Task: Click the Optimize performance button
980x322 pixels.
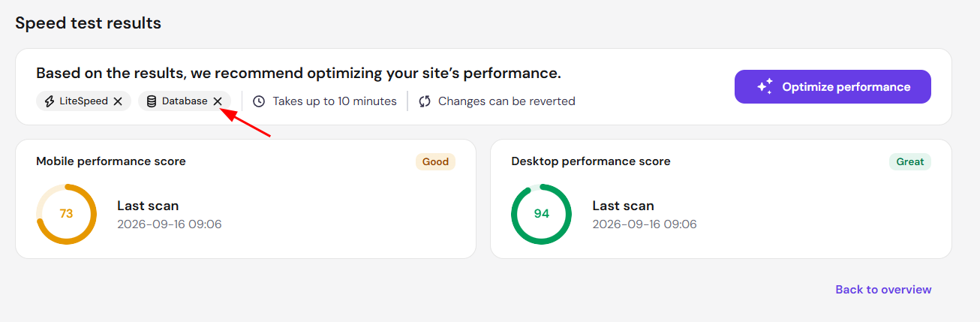Action: [833, 87]
